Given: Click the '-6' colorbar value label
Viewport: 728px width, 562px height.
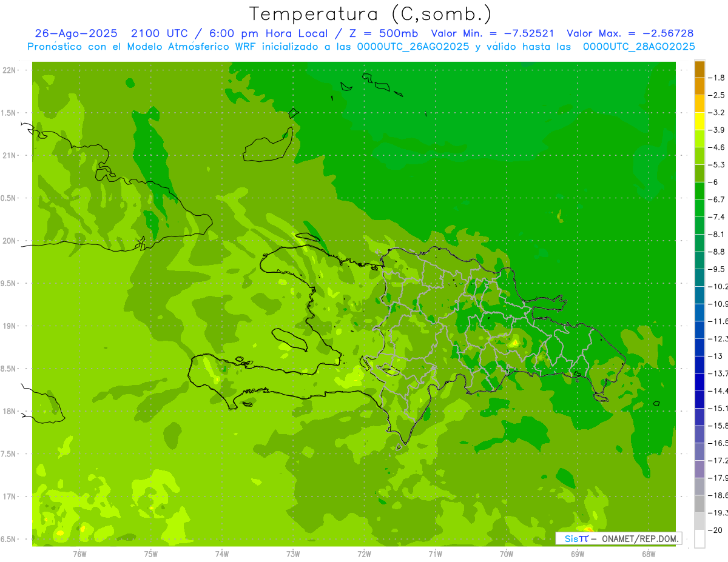Looking at the screenshot, I should [x=714, y=182].
